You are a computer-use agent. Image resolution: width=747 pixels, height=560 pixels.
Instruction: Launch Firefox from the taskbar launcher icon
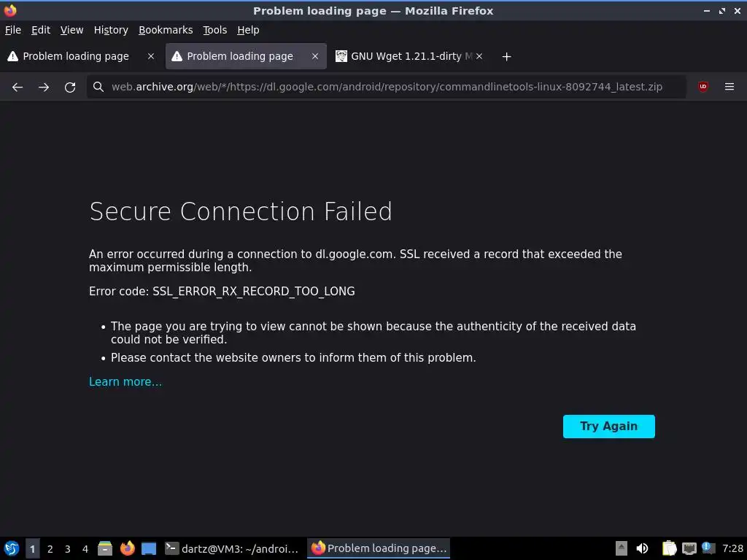128,548
